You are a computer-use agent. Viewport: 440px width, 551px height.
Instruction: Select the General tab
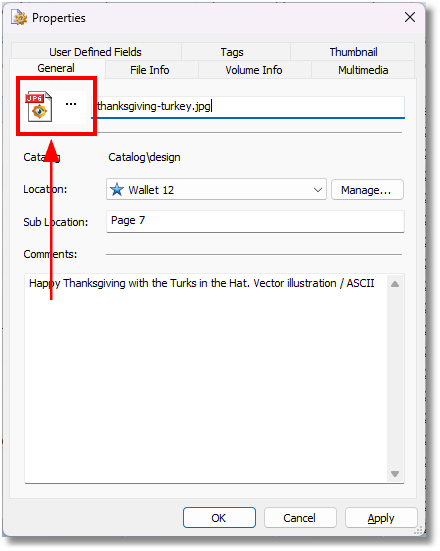click(x=56, y=68)
